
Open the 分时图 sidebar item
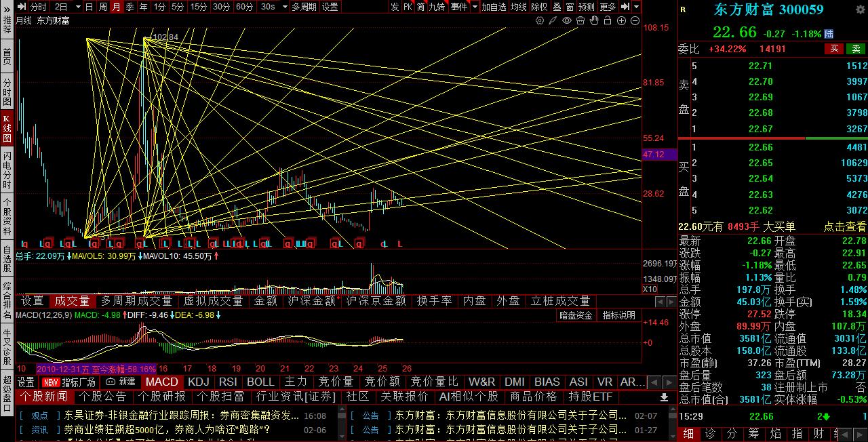point(7,92)
